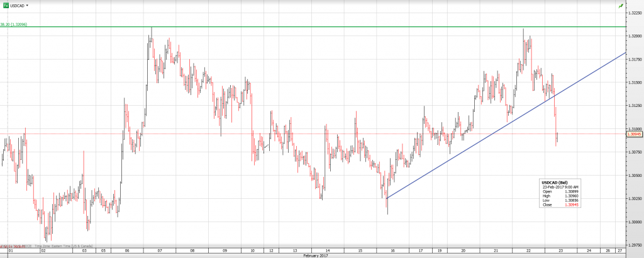Click the Close value in the OHLC box
Viewport: 644px width, 258px height.
coord(571,205)
